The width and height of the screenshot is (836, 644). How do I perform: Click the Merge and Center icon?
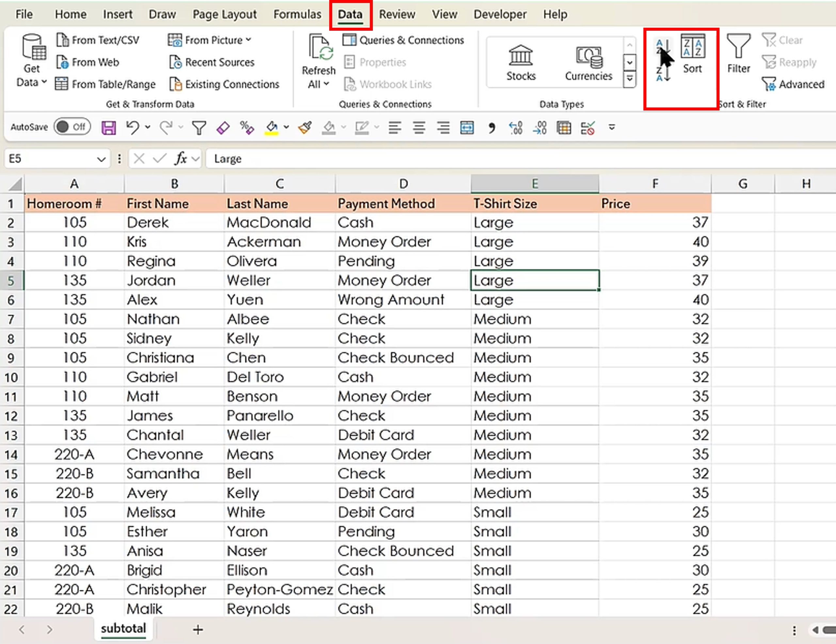pyautogui.click(x=467, y=127)
